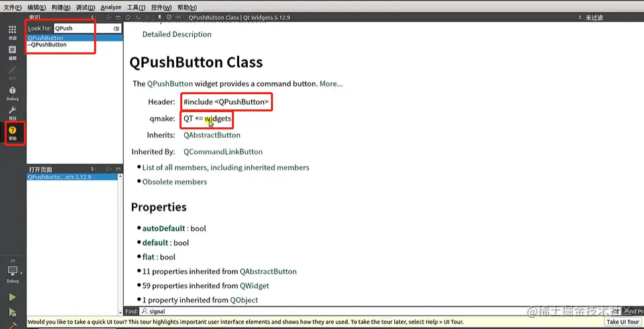Open 工具 menu

pos(136,7)
